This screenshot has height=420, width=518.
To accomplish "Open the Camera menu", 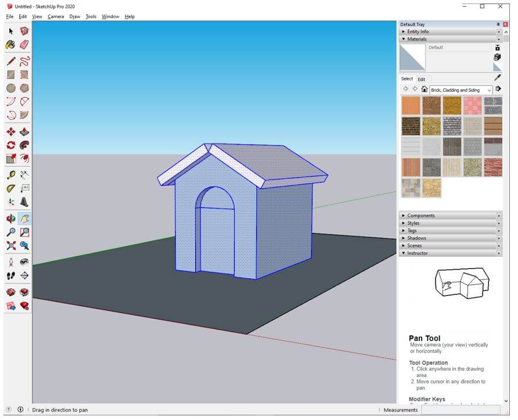I will (x=56, y=16).
